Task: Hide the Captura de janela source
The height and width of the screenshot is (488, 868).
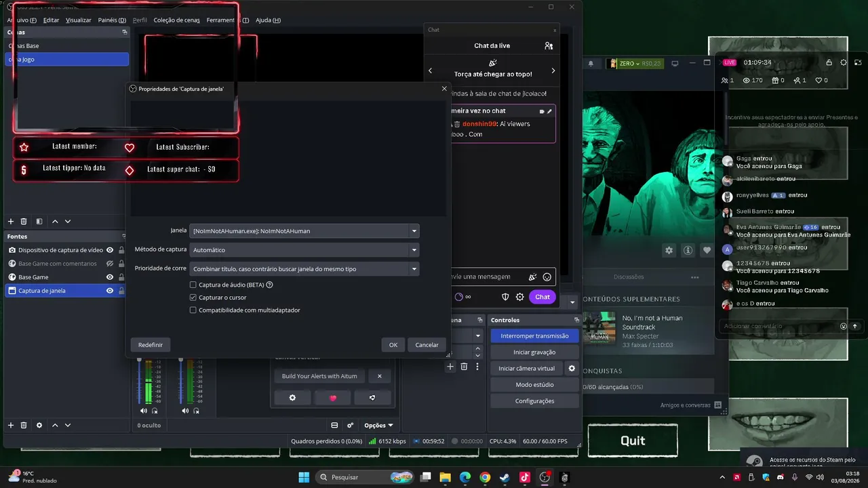Action: (x=110, y=291)
